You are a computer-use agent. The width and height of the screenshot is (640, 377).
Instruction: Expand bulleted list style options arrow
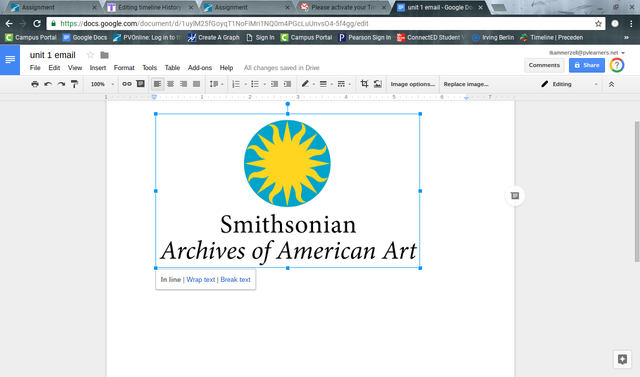point(264,84)
